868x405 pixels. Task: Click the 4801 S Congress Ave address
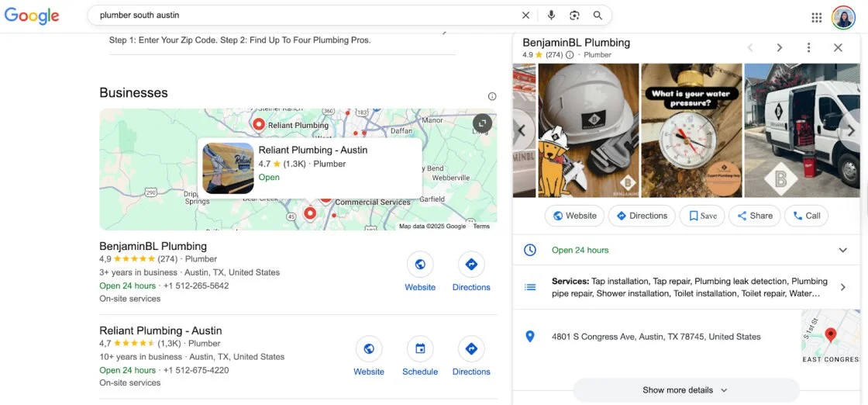tap(656, 336)
